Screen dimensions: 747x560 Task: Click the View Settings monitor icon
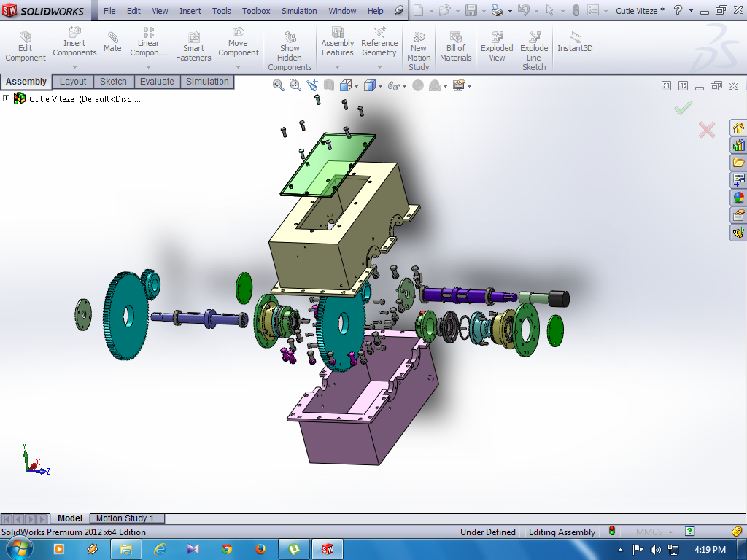coord(459,86)
